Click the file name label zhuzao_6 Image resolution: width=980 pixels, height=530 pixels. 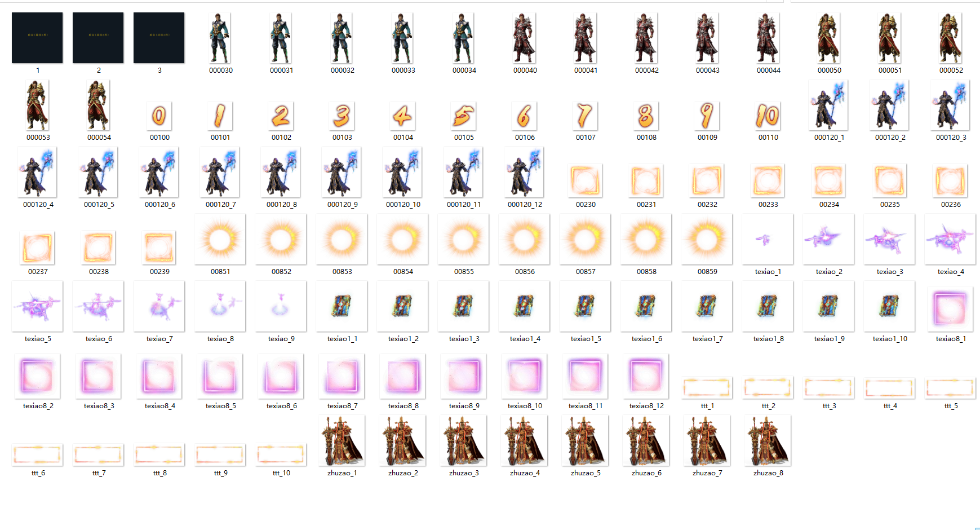pos(646,473)
